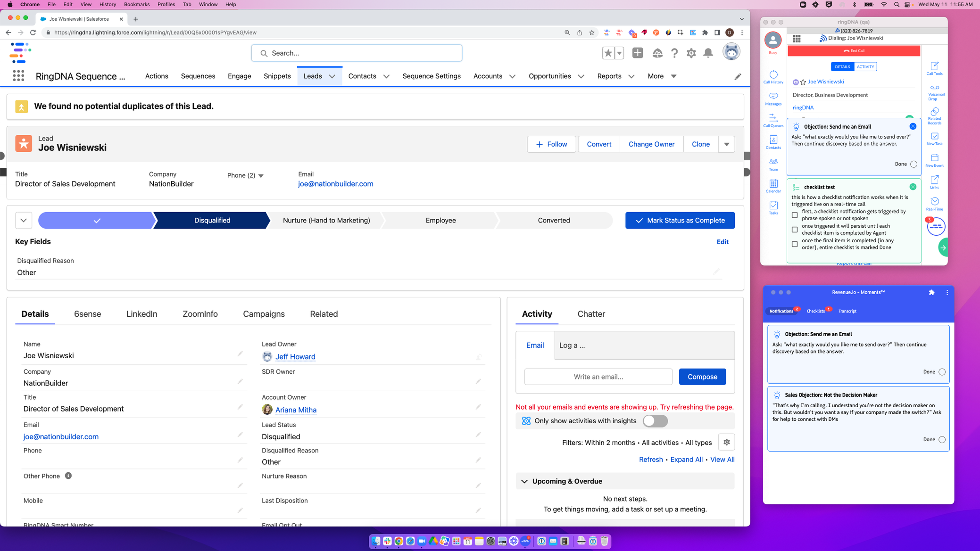Select the Nurture (Hand to Marketing) path stage

pos(326,220)
